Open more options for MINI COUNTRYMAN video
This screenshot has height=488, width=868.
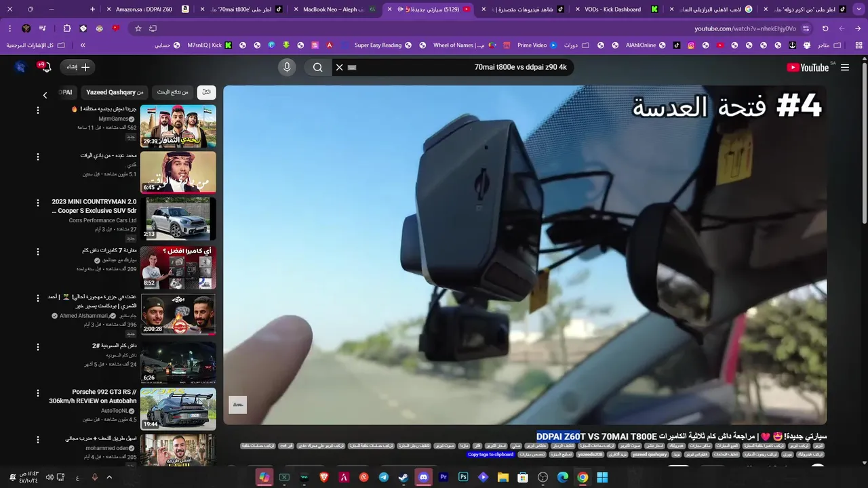pyautogui.click(x=38, y=203)
